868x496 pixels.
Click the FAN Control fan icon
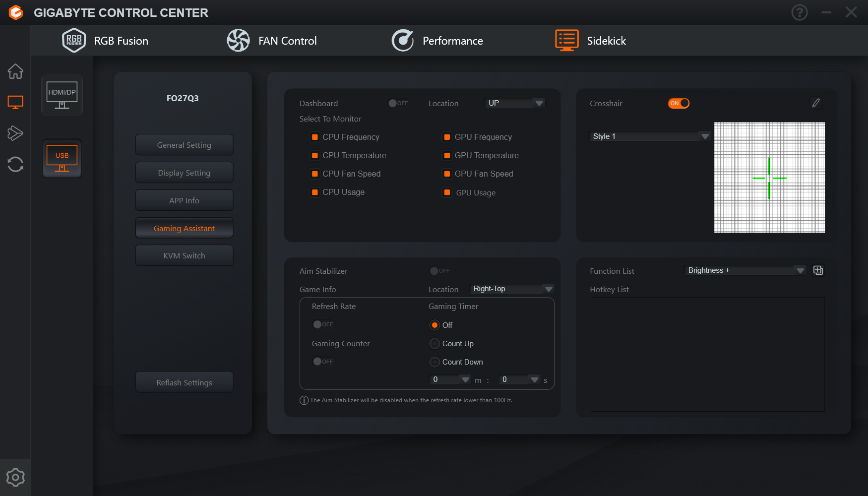click(238, 40)
